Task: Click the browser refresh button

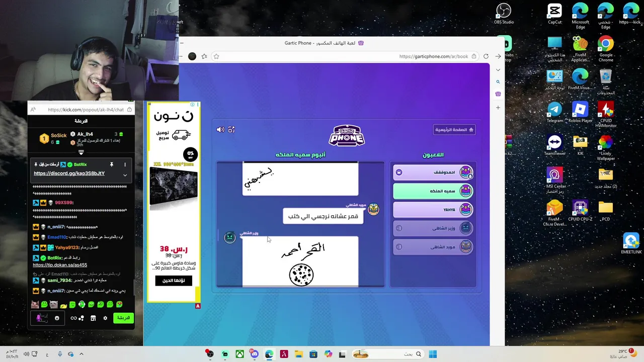Action: pos(486,56)
